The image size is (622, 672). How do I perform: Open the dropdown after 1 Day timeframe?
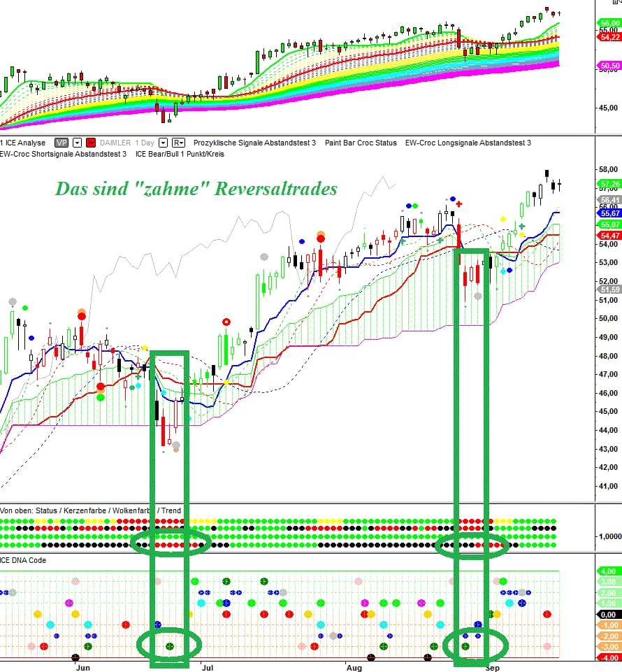tap(164, 143)
